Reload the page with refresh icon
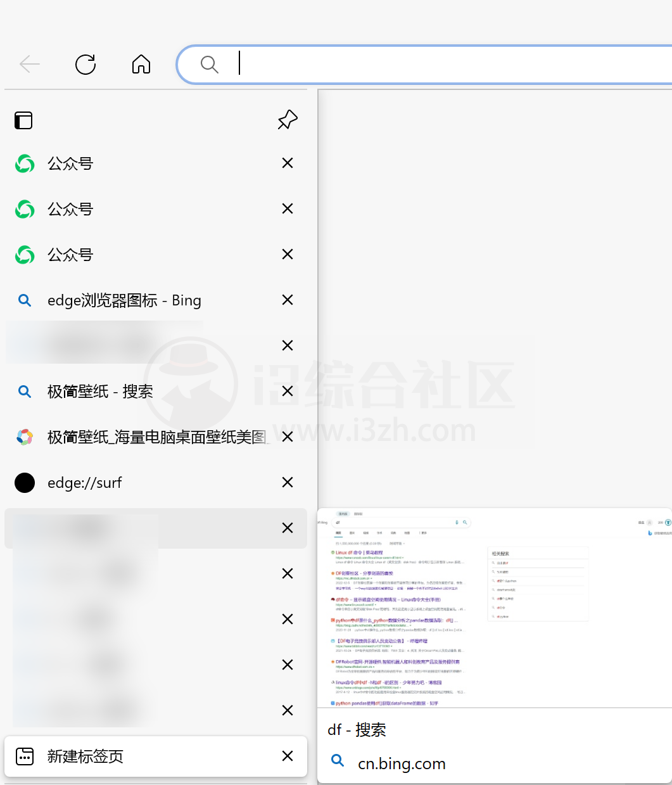Image resolution: width=672 pixels, height=785 pixels. (x=86, y=64)
